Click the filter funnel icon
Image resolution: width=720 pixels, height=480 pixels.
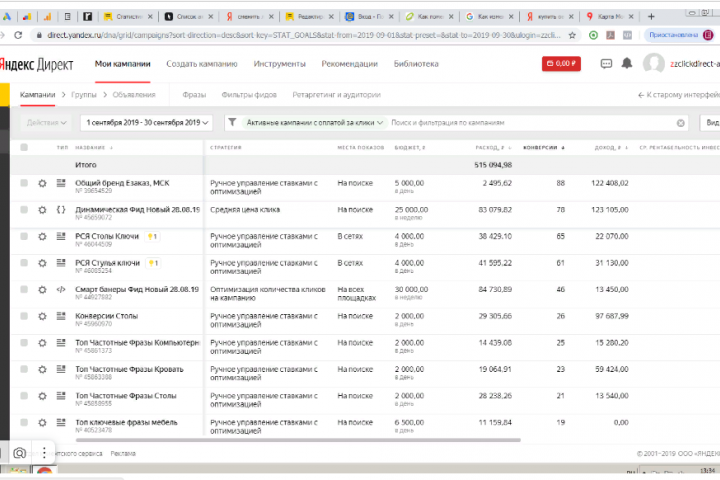click(x=232, y=122)
